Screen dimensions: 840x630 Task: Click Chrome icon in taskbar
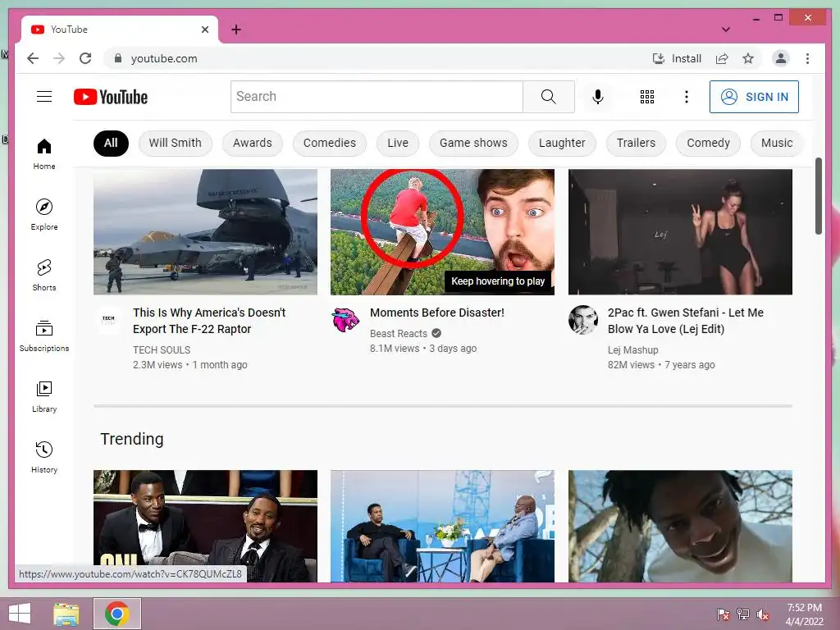point(117,614)
